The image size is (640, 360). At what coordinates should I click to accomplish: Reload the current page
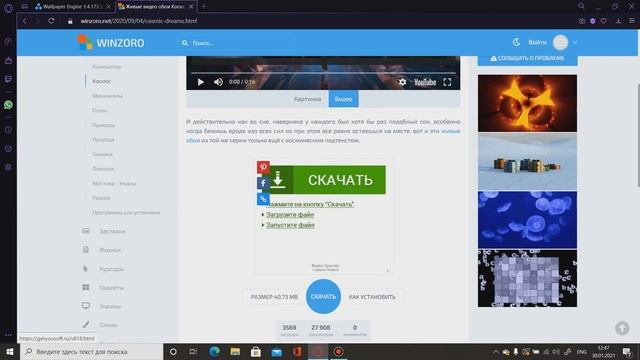tap(51, 21)
